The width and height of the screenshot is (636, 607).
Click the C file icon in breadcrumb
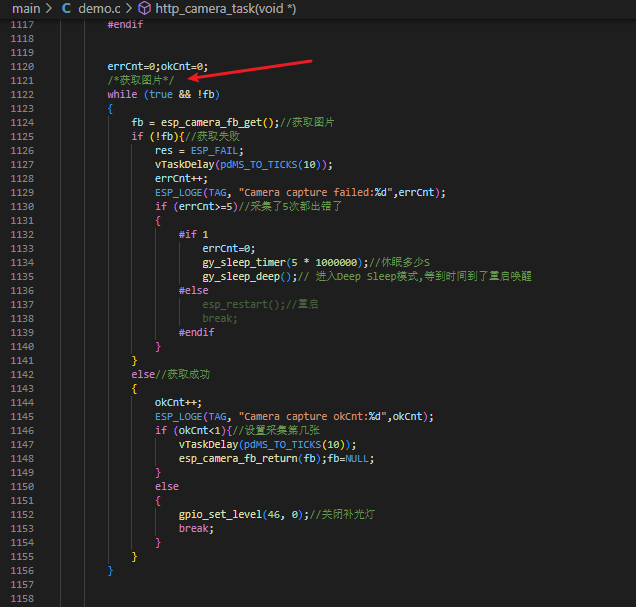pyautogui.click(x=66, y=9)
